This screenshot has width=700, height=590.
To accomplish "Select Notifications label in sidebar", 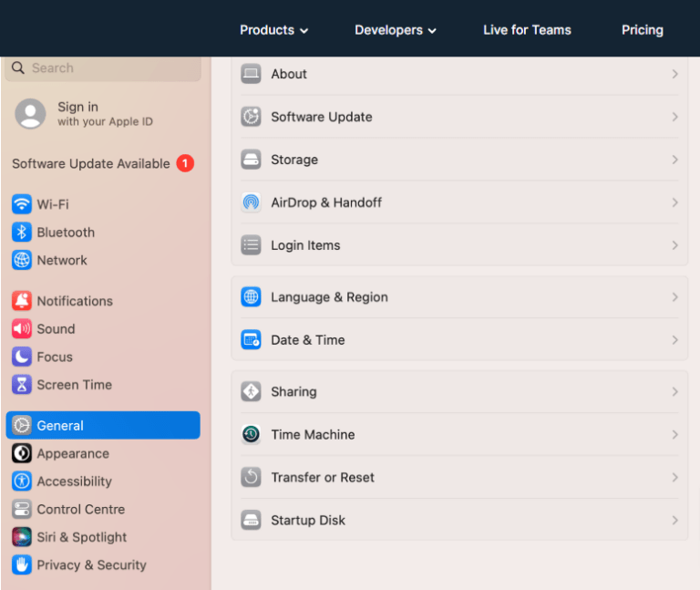I will pyautogui.click(x=75, y=301).
